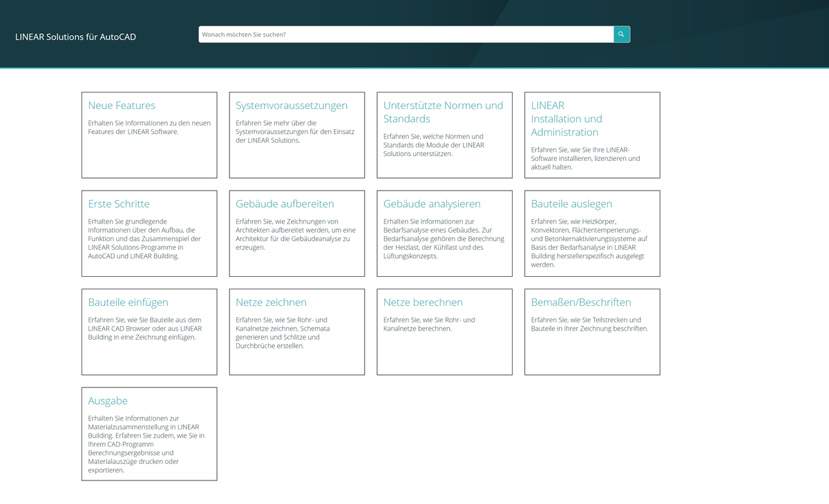Open the Systemvoraussetzungen heading
829x504 pixels.
pos(292,106)
